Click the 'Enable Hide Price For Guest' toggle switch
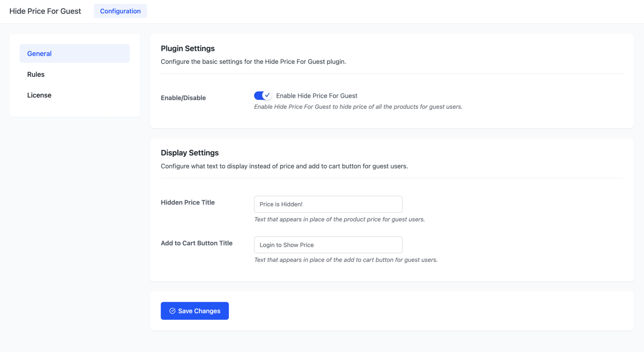644x352 pixels. [262, 95]
